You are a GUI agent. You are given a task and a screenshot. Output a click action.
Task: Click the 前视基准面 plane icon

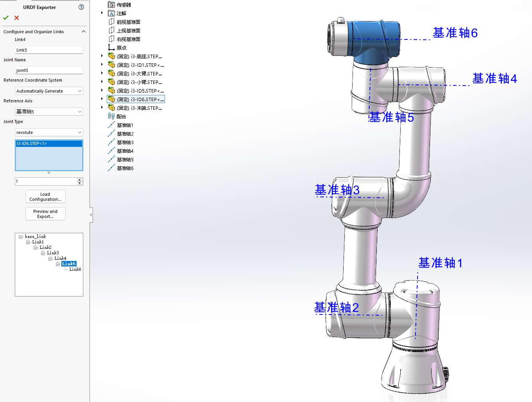(x=111, y=22)
